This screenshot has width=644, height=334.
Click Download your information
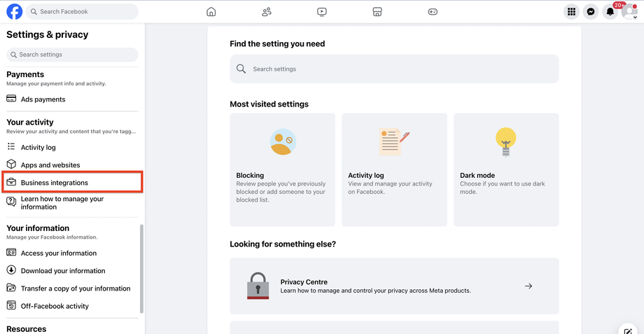pos(62,271)
